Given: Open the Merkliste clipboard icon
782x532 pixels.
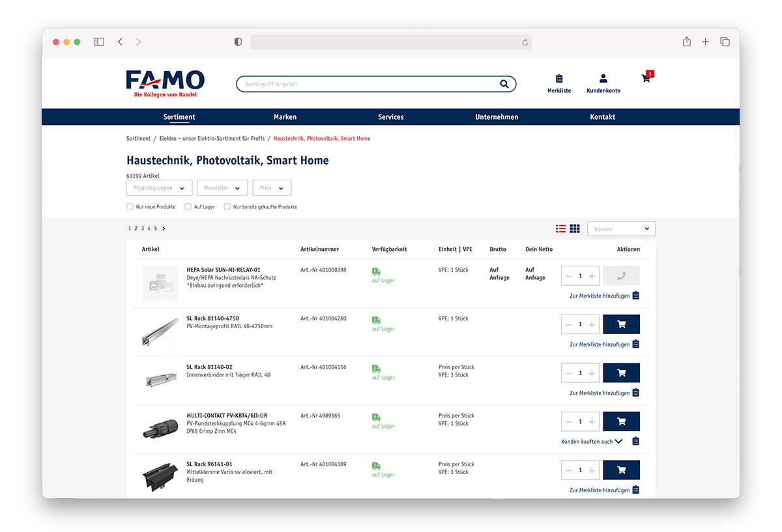Looking at the screenshot, I should pos(559,79).
